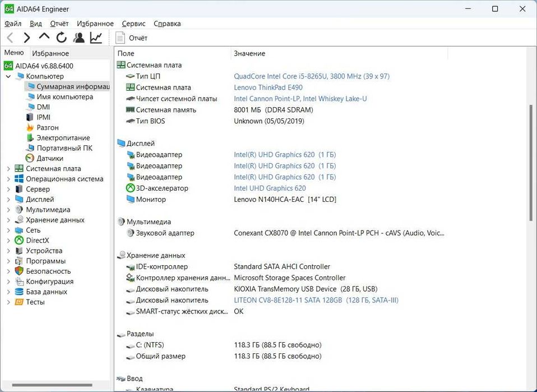This screenshot has width=537, height=392.
Task: Expand the Тесты tree node
Action: (x=8, y=302)
